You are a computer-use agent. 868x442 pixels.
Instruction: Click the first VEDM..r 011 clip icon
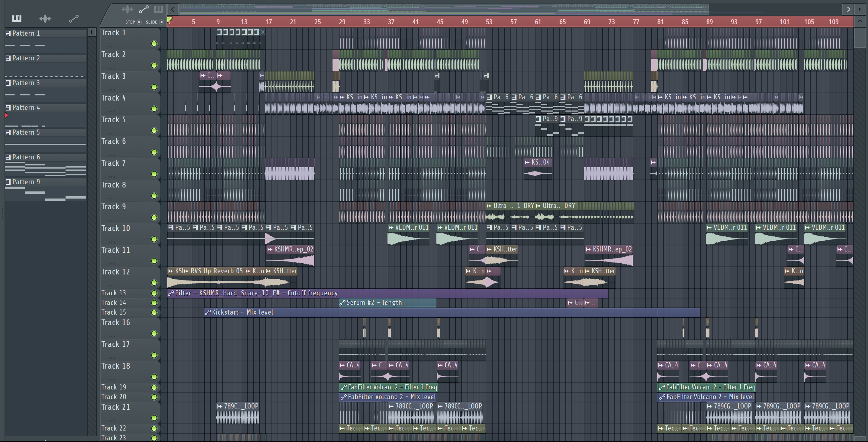coord(391,228)
